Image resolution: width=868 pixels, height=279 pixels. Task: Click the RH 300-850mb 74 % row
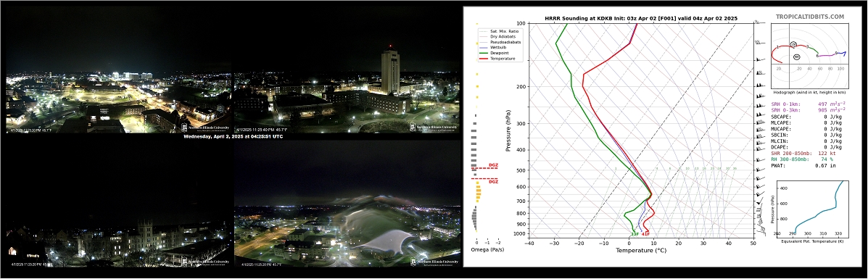coord(802,159)
